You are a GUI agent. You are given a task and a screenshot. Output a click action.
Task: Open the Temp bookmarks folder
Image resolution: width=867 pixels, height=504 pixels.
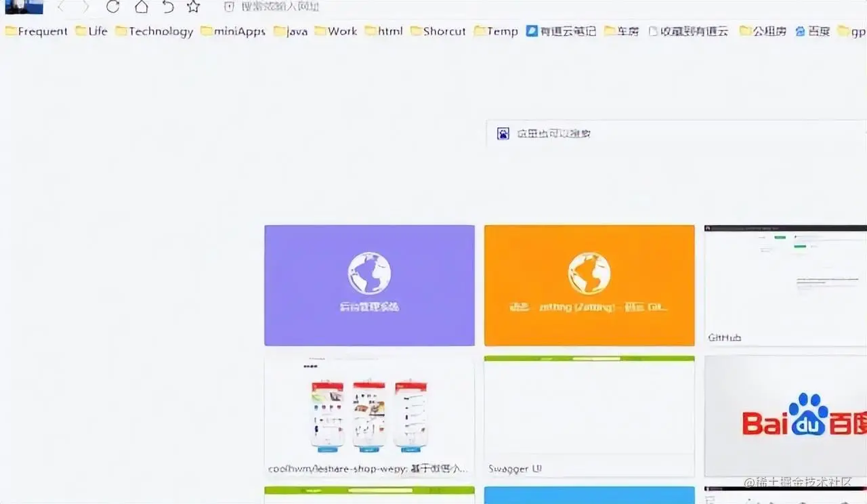pos(496,31)
